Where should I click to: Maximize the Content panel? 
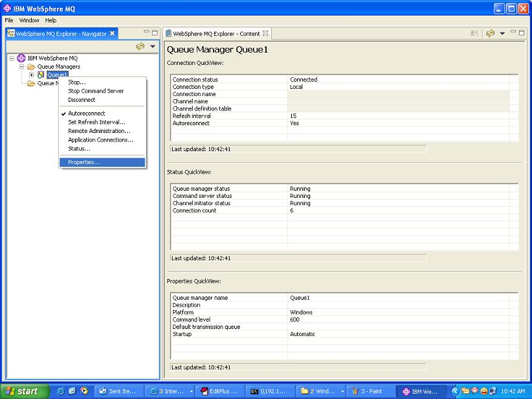tap(522, 32)
